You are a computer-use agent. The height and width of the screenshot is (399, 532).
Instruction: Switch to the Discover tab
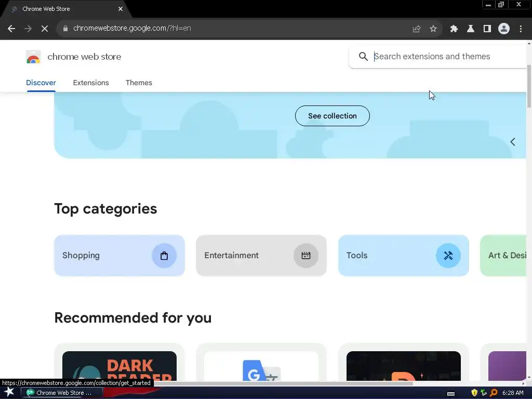[x=41, y=83]
